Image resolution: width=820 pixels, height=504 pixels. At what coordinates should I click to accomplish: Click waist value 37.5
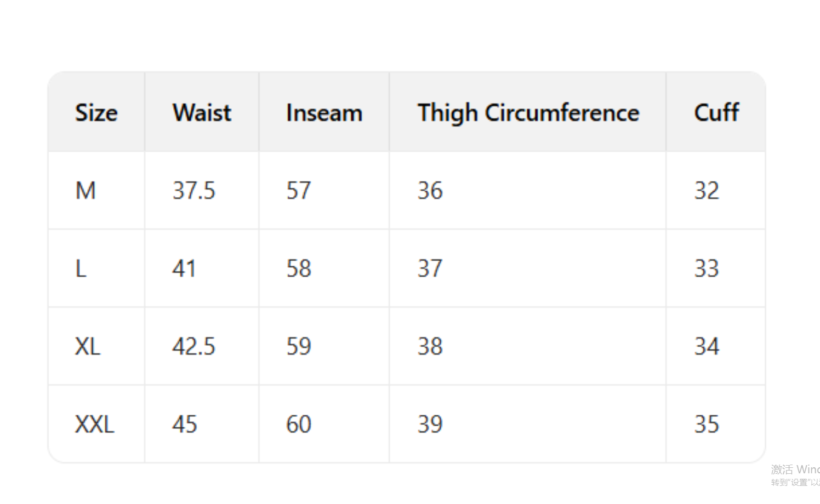(193, 191)
